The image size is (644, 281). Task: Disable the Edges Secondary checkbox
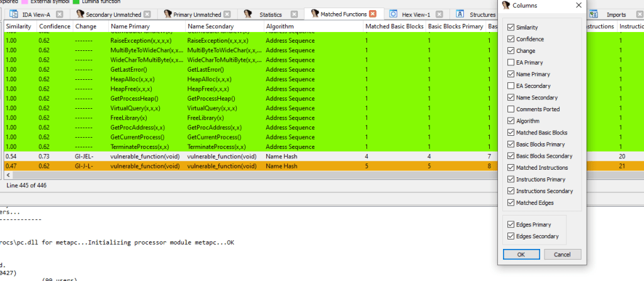tap(511, 236)
